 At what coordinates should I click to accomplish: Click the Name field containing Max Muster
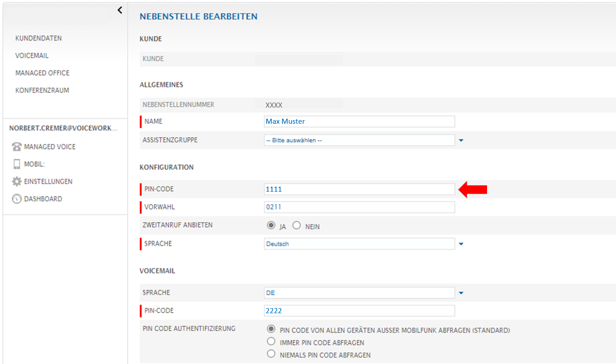pyautogui.click(x=359, y=121)
